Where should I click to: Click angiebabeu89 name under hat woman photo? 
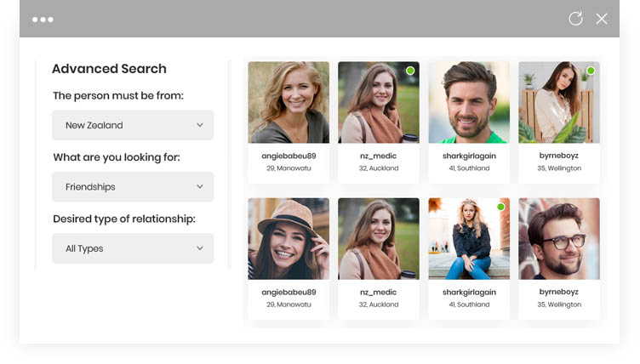click(x=289, y=293)
